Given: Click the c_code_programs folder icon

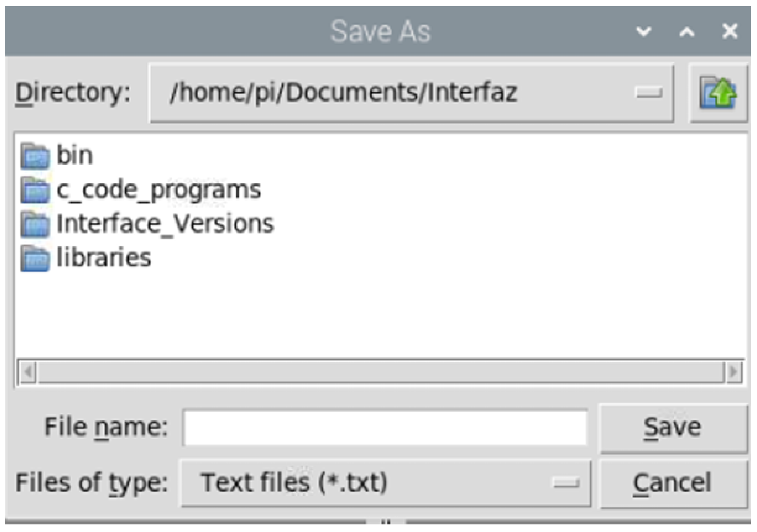Looking at the screenshot, I should 35,190.
